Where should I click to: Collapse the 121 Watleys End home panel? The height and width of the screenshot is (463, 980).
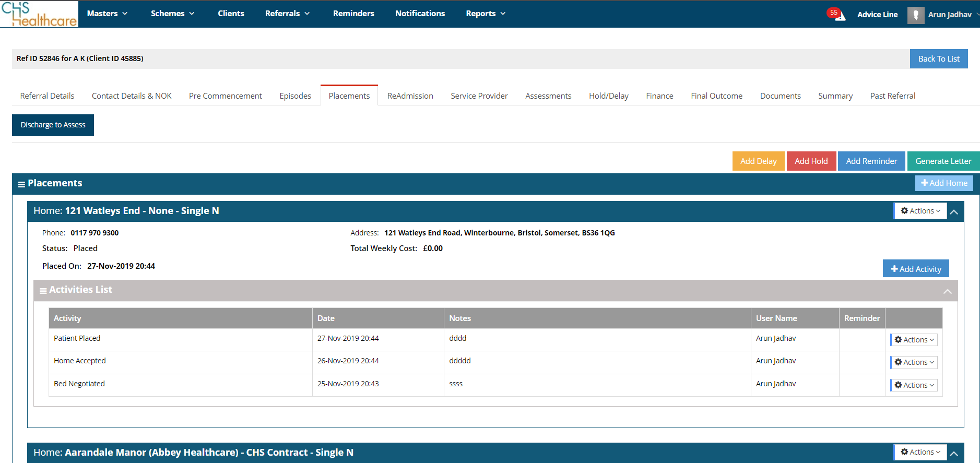click(x=954, y=212)
